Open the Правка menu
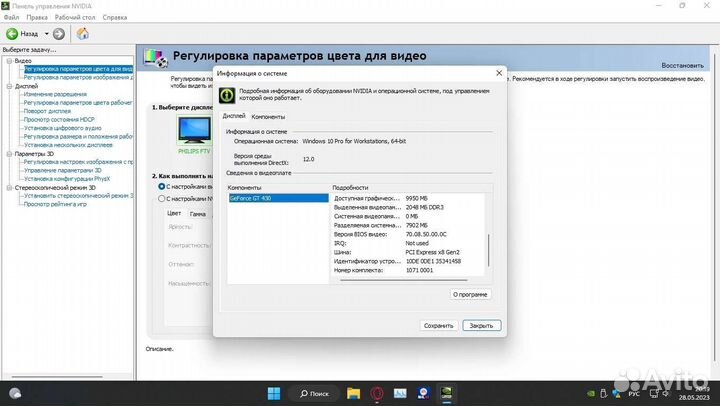The height and width of the screenshot is (406, 720). [x=37, y=17]
